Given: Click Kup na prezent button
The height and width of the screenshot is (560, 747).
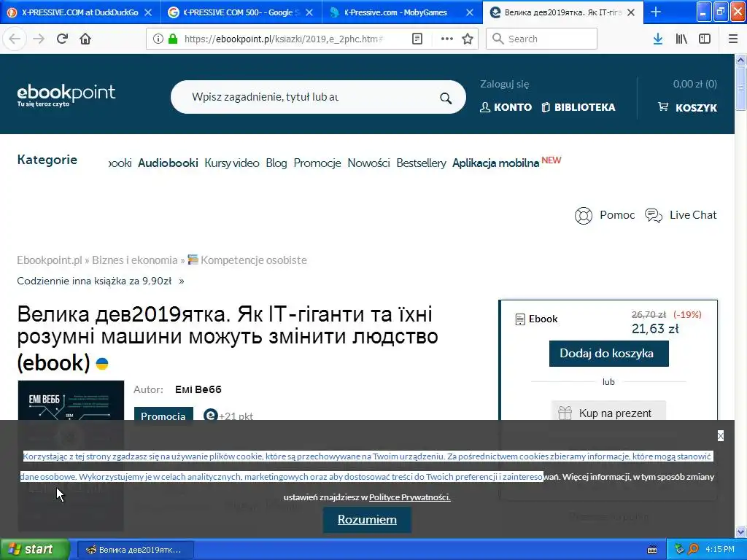Looking at the screenshot, I should [x=608, y=413].
